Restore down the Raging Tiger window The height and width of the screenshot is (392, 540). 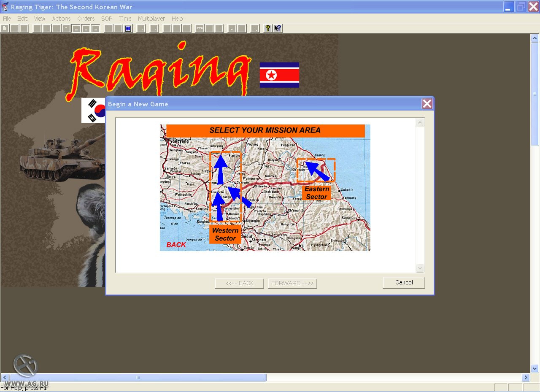[x=521, y=7]
